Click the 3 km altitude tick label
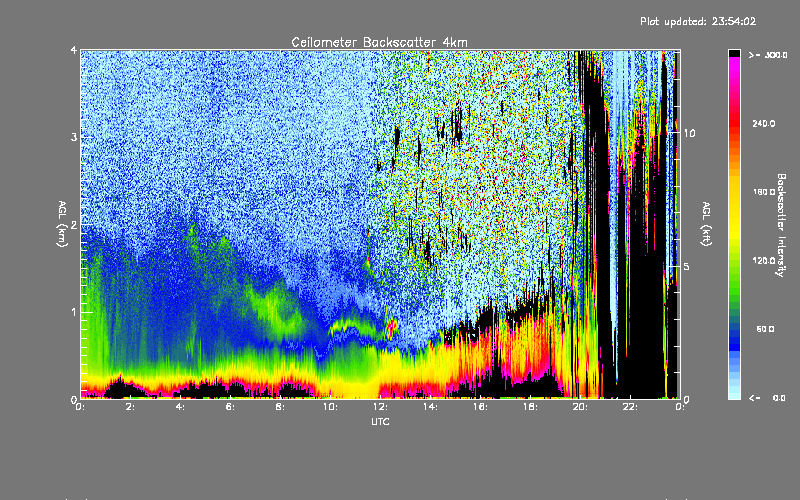This screenshot has height=500, width=800. click(x=74, y=137)
